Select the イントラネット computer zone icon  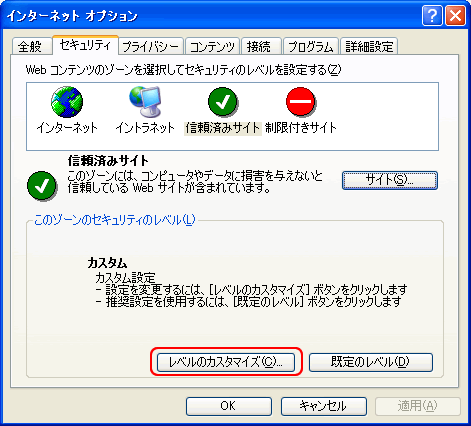145,102
